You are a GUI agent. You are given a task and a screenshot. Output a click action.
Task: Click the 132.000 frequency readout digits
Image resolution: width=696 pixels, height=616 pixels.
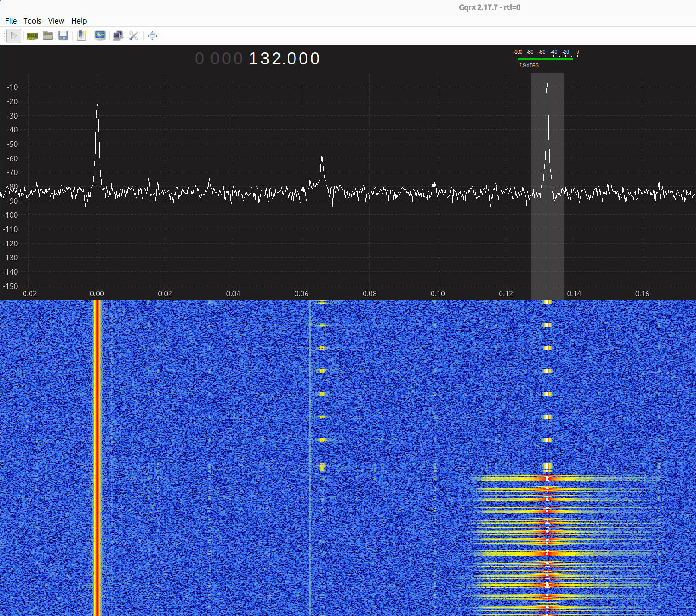click(284, 59)
